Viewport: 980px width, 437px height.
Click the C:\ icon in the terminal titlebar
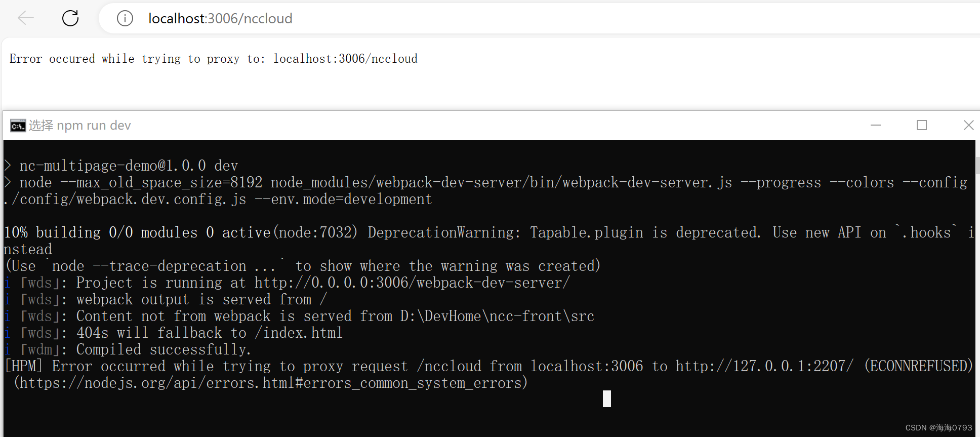pos(17,125)
